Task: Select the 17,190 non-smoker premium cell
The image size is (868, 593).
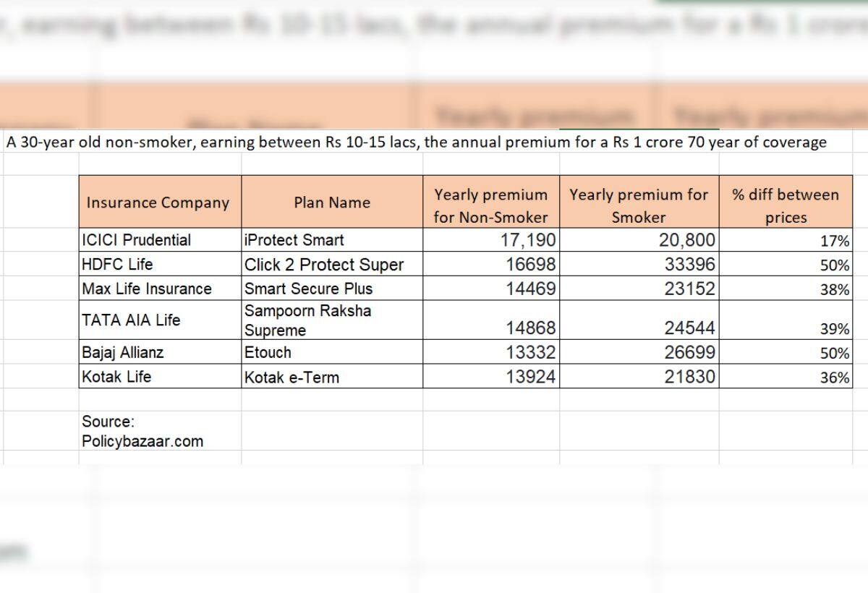Action: 491,240
